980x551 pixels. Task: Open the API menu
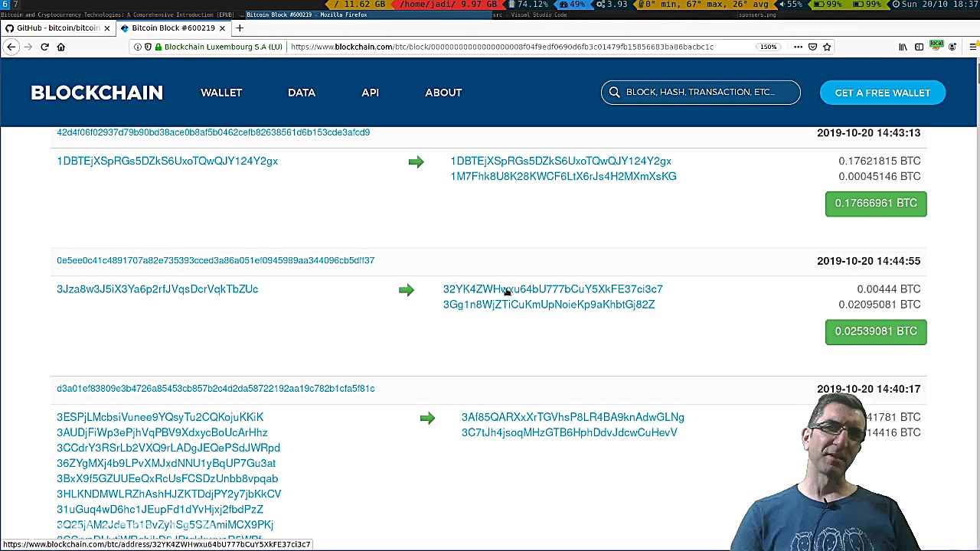click(370, 93)
